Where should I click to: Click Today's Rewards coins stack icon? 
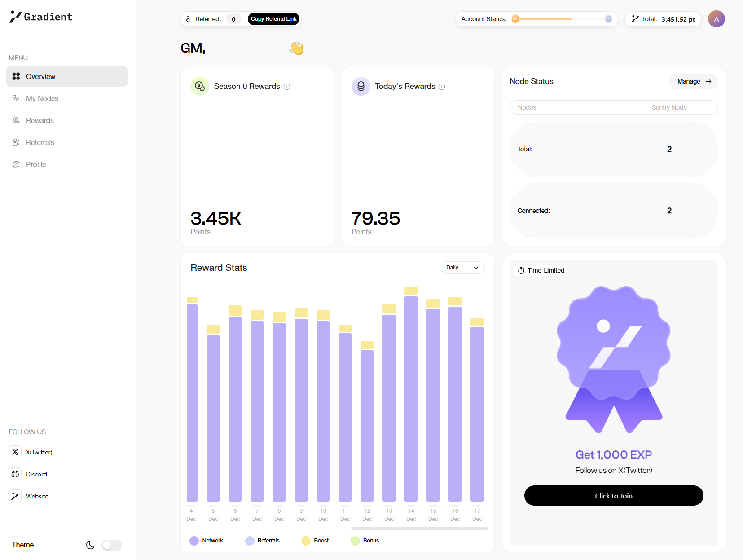point(361,86)
